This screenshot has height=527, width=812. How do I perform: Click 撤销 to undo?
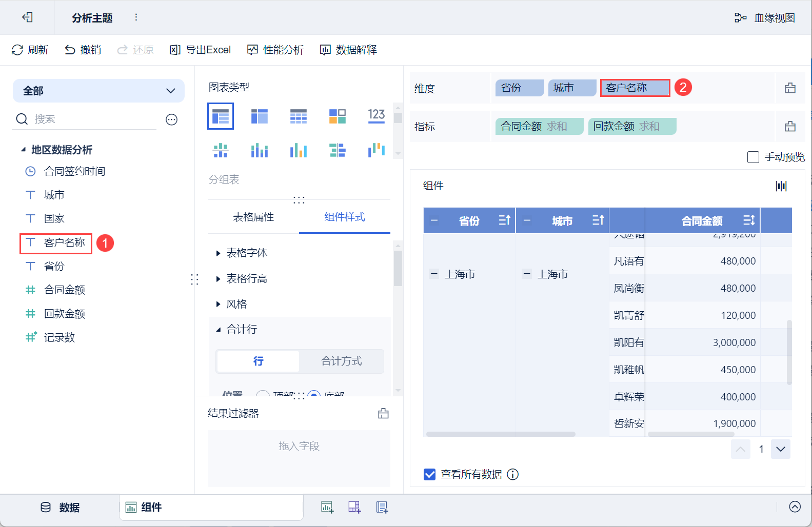coord(83,50)
